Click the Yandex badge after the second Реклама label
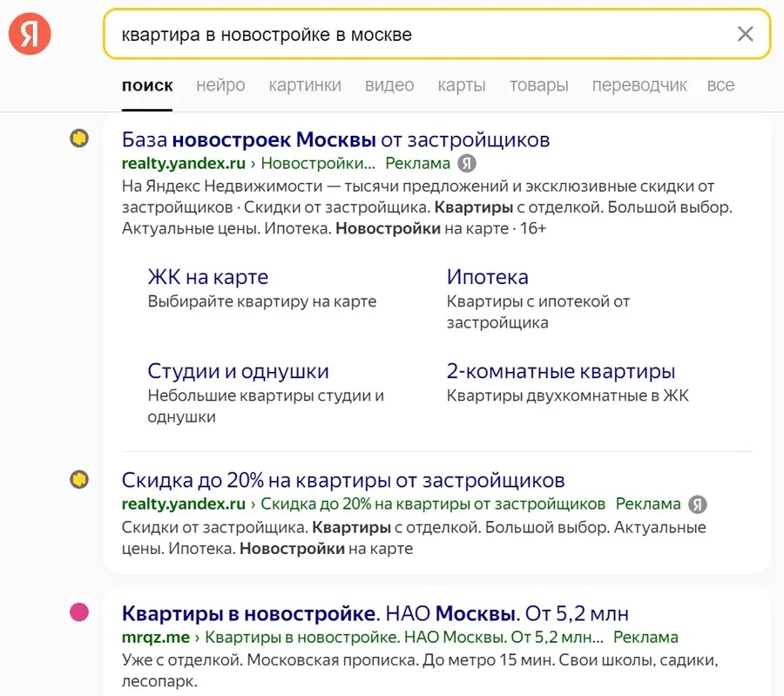 click(700, 504)
